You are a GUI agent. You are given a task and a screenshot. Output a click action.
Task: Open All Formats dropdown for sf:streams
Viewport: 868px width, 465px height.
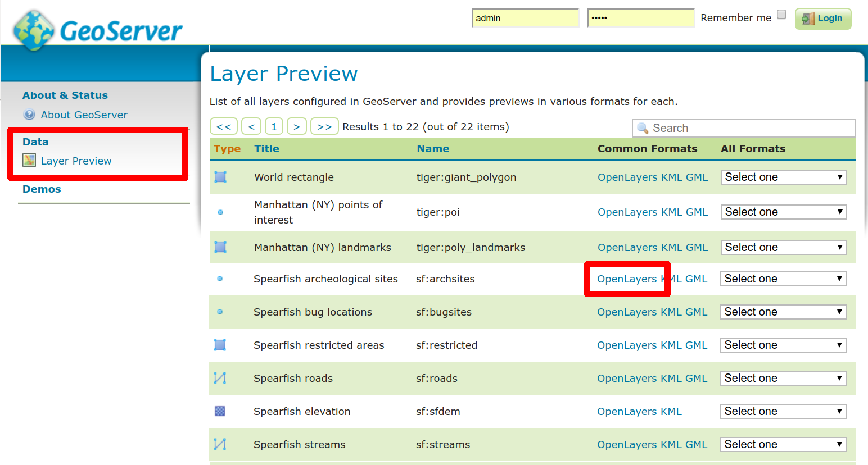pyautogui.click(x=783, y=444)
